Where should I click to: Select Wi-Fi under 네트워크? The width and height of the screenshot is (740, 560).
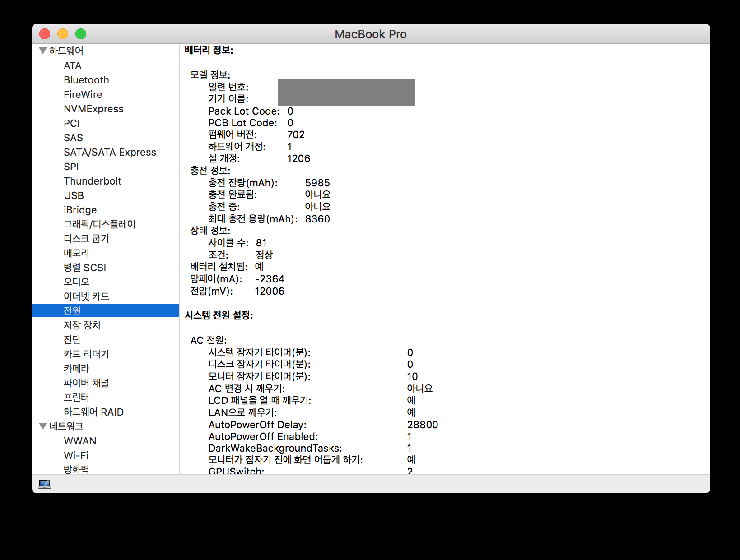tap(76, 455)
